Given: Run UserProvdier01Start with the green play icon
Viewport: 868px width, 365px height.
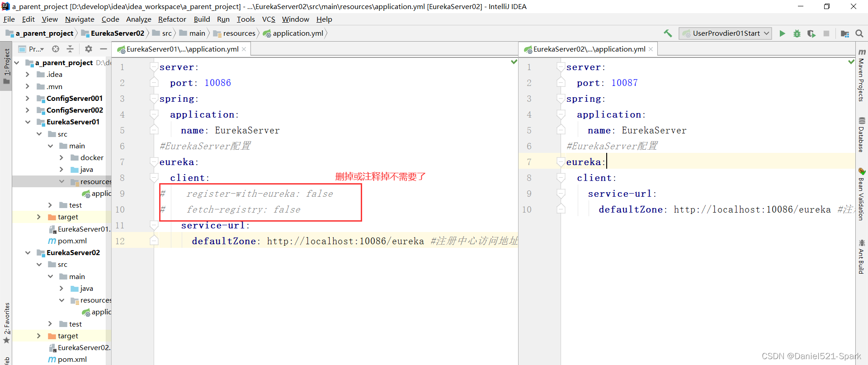Looking at the screenshot, I should point(782,33).
